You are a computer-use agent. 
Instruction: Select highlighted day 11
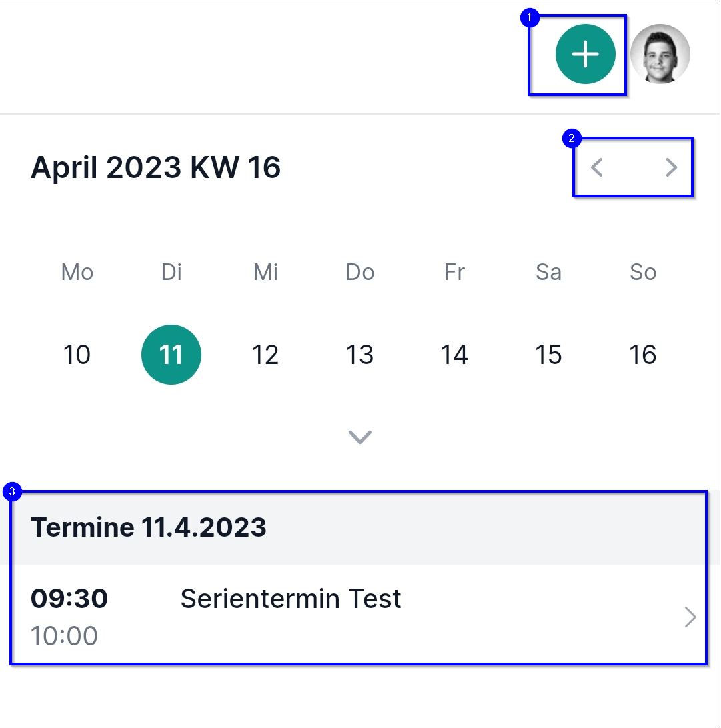pyautogui.click(x=171, y=355)
